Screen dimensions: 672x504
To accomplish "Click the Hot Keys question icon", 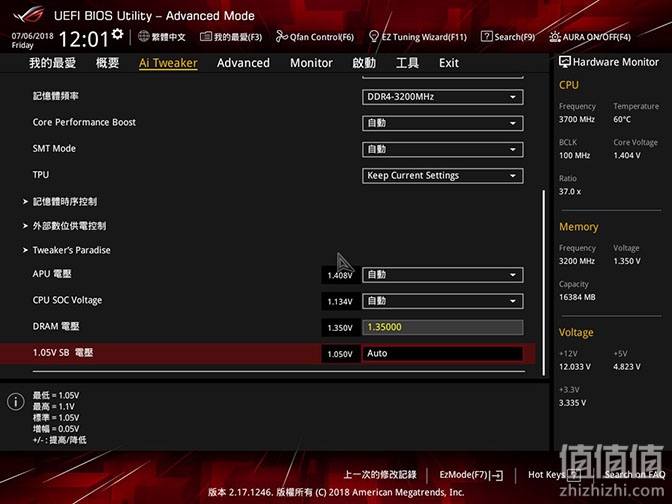I will [574, 475].
